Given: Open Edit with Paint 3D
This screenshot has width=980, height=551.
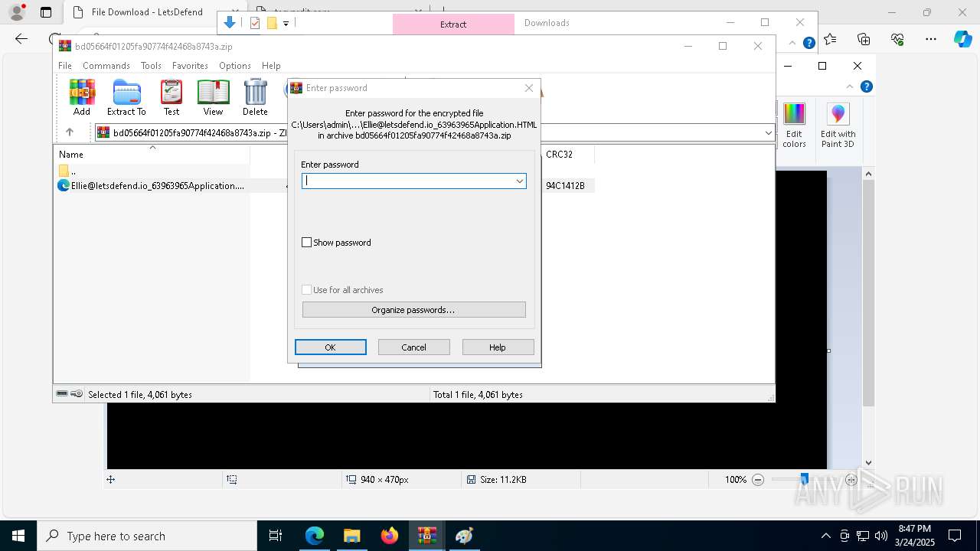Looking at the screenshot, I should tap(838, 126).
